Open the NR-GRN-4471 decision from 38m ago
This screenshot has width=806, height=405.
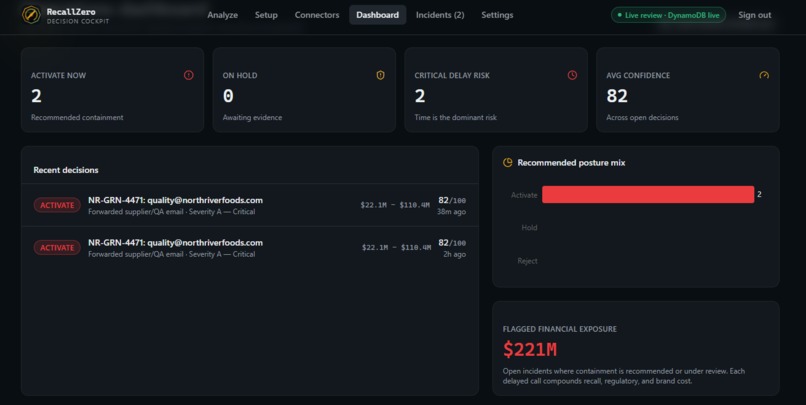click(x=250, y=205)
